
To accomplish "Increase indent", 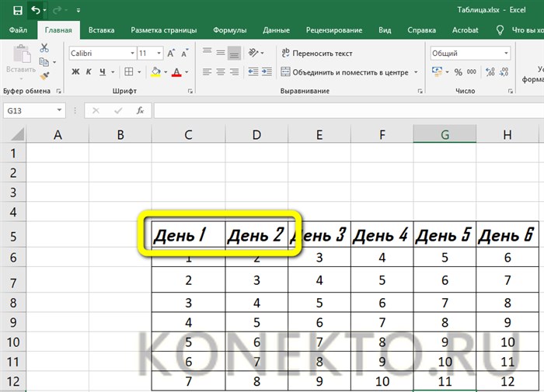I will point(267,71).
